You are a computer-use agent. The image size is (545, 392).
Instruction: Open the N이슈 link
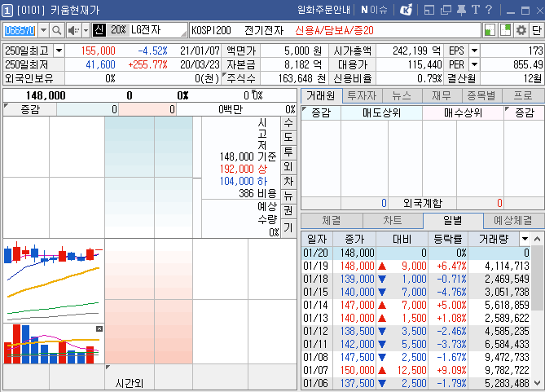[x=374, y=10]
